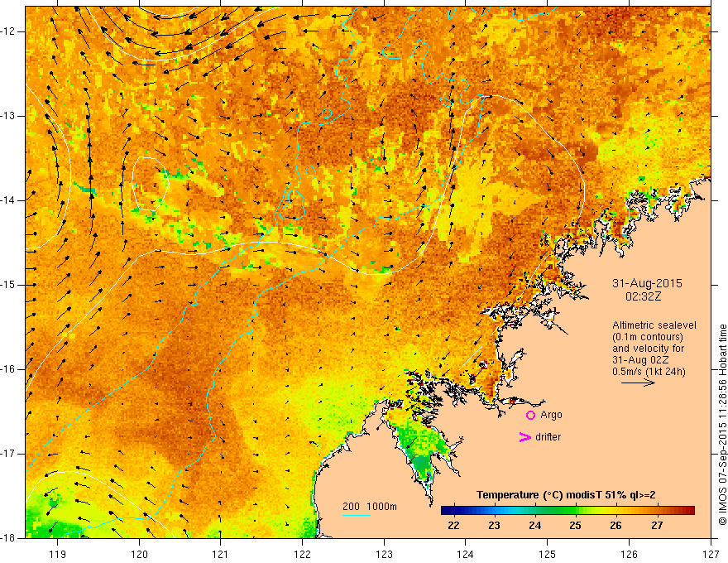Click the colorbar tick label 26

[x=615, y=526]
